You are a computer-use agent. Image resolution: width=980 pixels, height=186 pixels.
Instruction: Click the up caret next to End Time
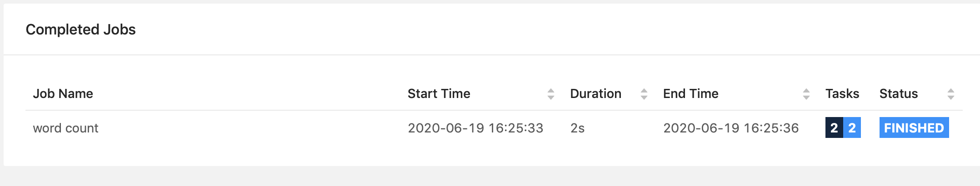[x=806, y=91]
